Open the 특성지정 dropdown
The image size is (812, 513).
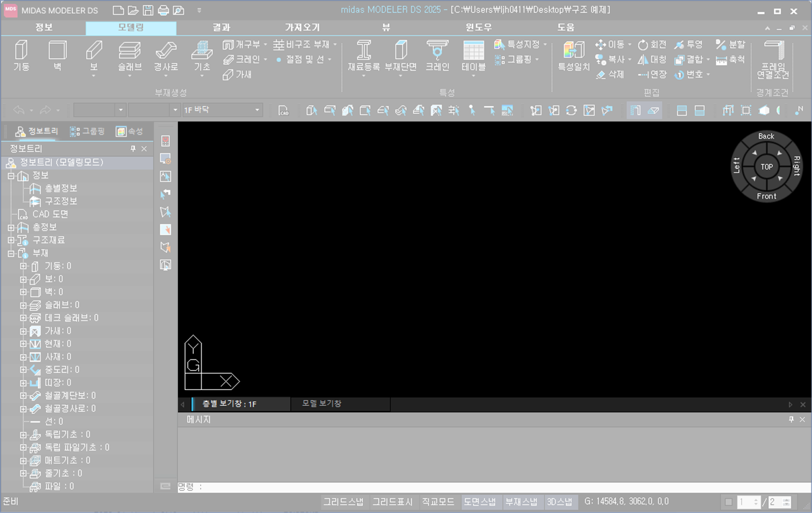pyautogui.click(x=545, y=45)
